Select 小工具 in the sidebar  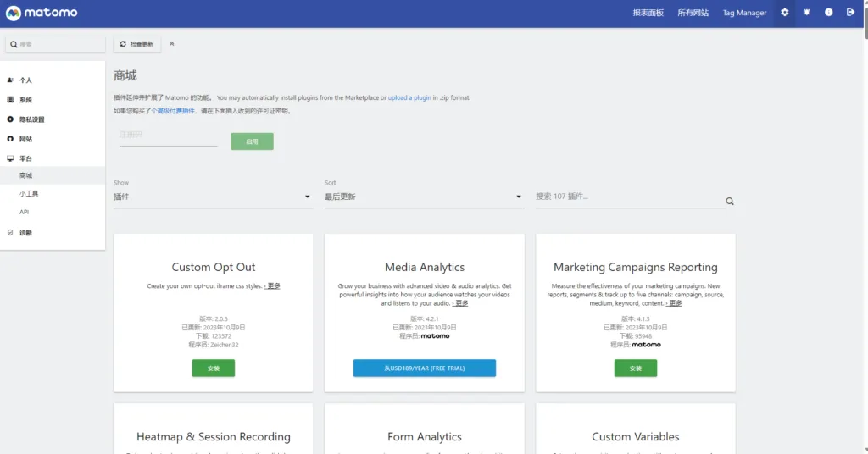29,194
